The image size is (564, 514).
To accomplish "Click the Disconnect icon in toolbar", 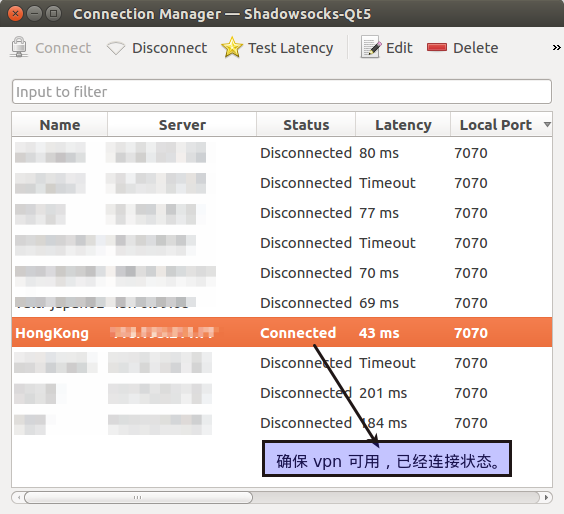I will point(116,48).
